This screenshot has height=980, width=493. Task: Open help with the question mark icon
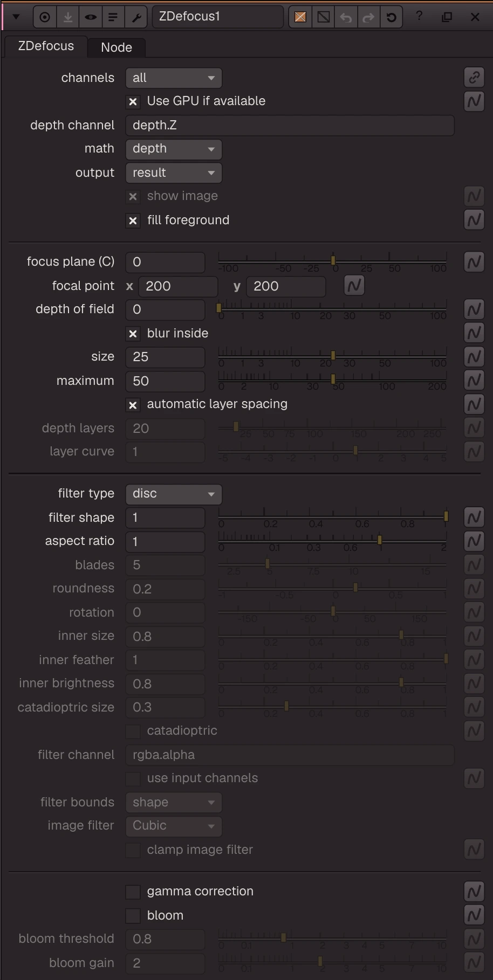point(419,17)
